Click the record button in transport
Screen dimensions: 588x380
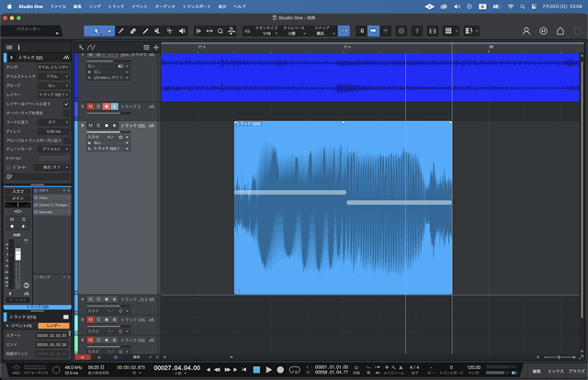(280, 370)
